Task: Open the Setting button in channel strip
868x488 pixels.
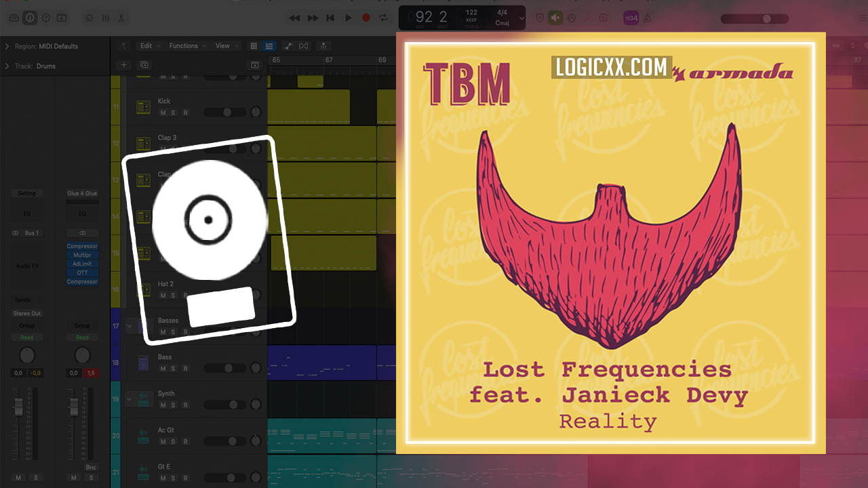Action: pyautogui.click(x=26, y=193)
